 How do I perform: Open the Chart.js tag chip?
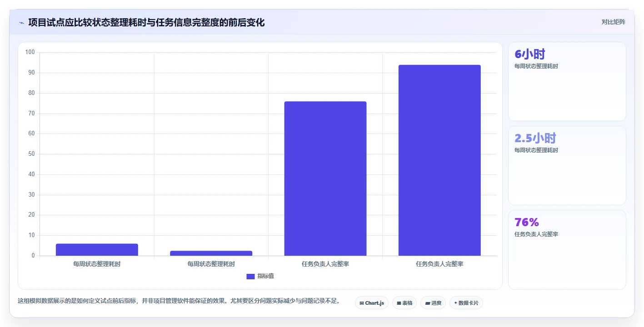coord(372,303)
